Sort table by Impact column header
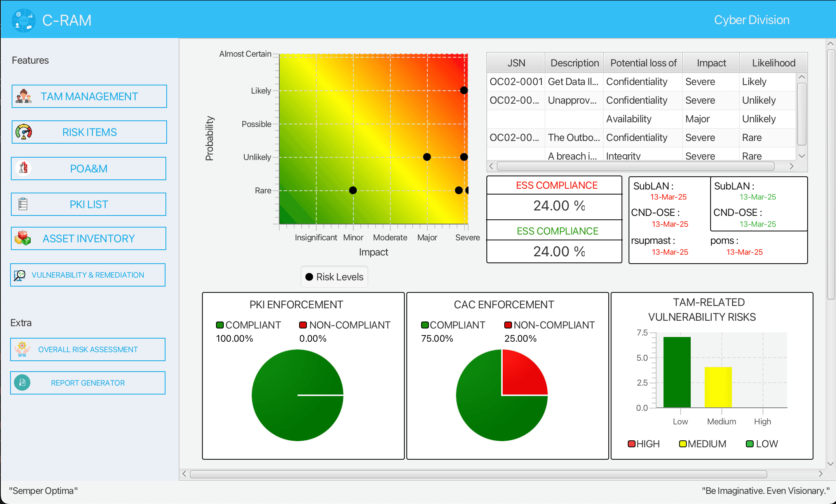Screen dimensions: 836x504 tap(711, 63)
